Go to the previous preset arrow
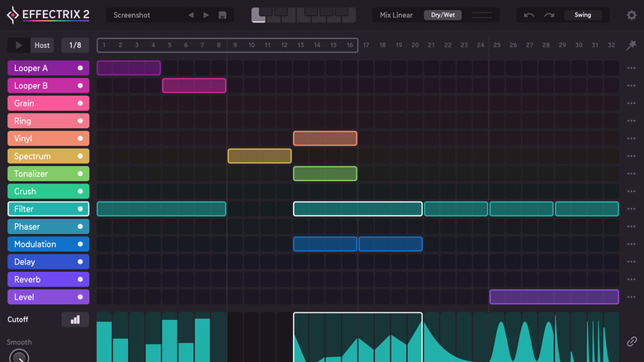The width and height of the screenshot is (644, 362). (x=191, y=15)
